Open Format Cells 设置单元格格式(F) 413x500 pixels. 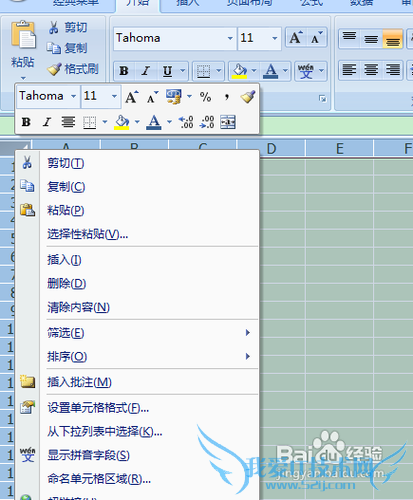(x=137, y=408)
